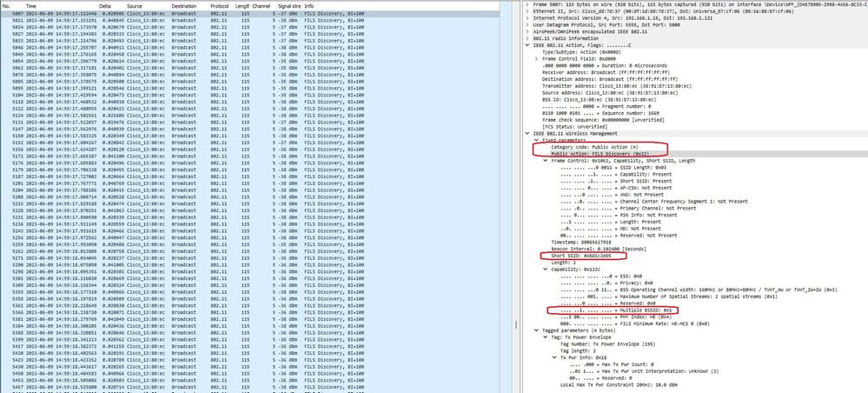The image size is (868, 393).
Task: Select packet number 5355 row
Action: [x=249, y=292]
